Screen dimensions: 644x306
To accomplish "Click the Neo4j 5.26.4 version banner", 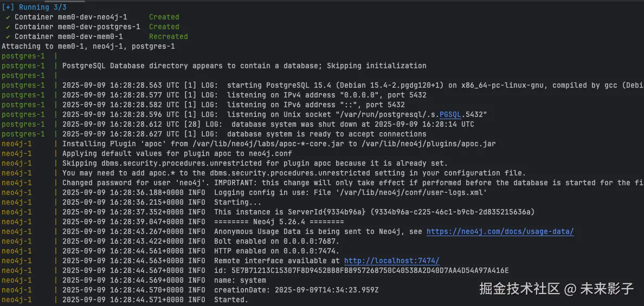I will pos(279,222).
